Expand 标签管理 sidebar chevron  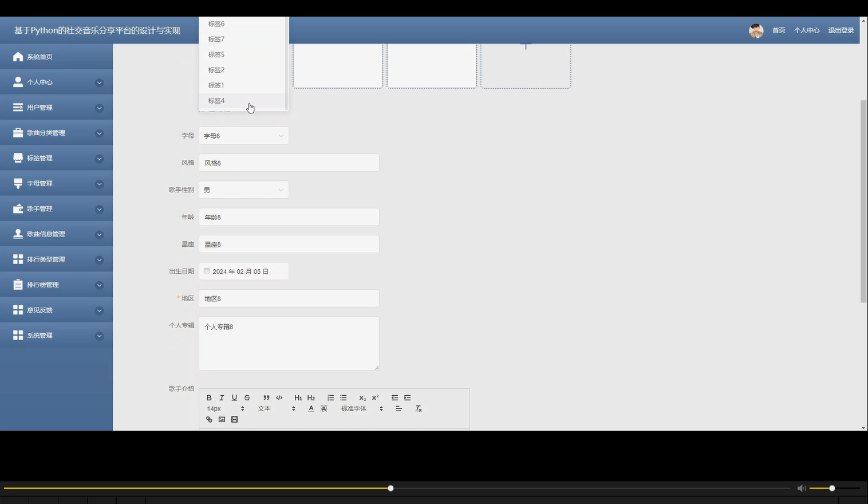coord(99,158)
